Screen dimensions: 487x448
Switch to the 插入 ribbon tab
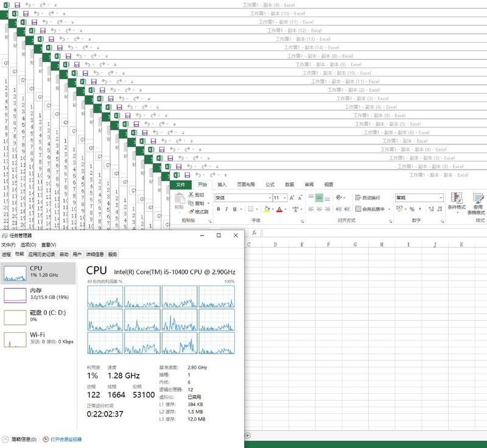[222, 184]
